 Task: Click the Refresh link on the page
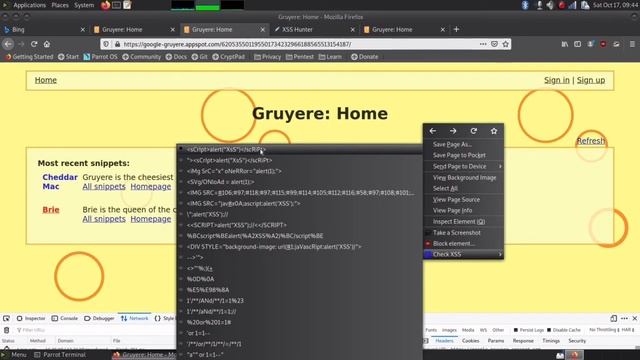[x=591, y=141]
